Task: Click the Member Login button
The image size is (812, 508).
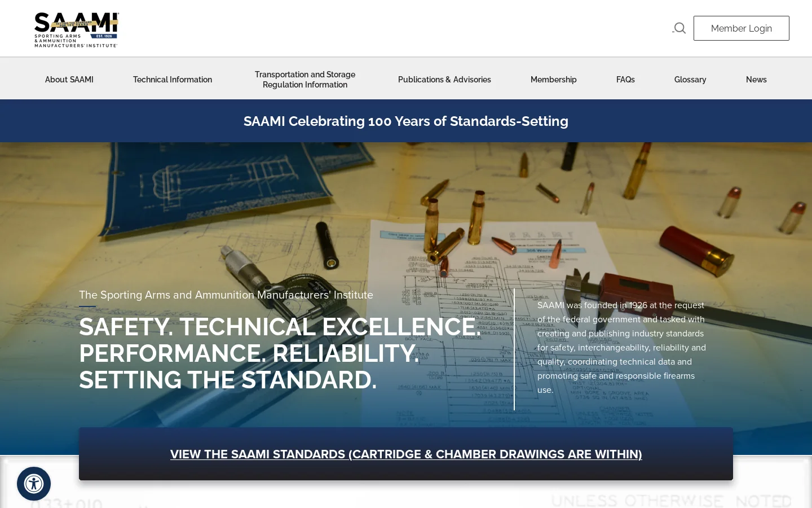Action: tap(741, 28)
